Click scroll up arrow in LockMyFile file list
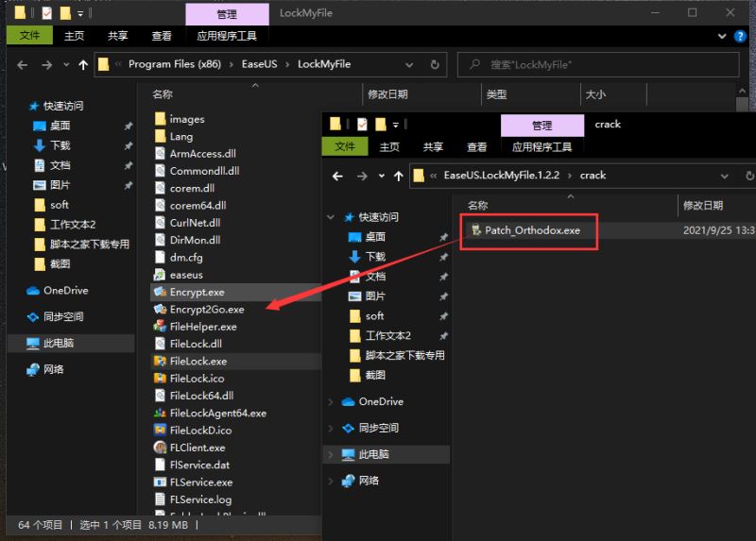The image size is (756, 541). pos(742,91)
